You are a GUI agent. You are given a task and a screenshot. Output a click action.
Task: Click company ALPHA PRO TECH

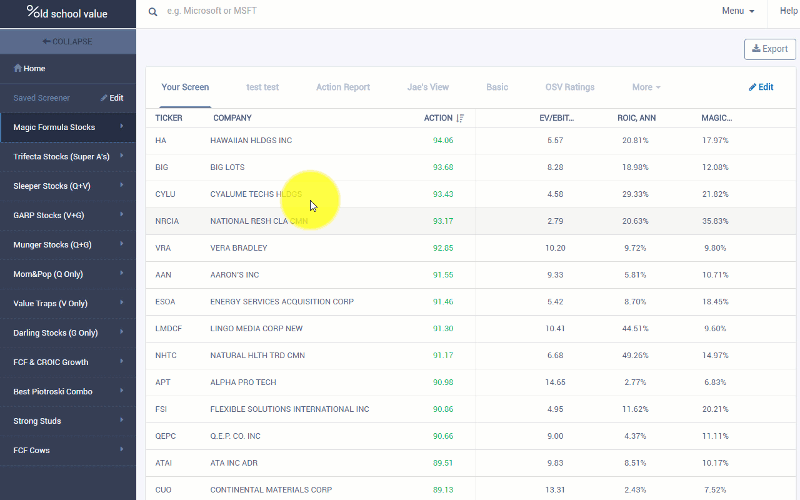click(243, 382)
